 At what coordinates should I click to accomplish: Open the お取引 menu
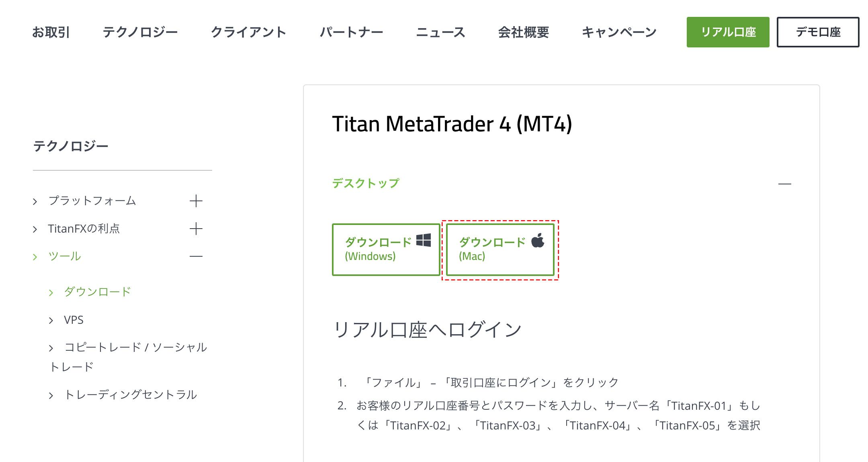pyautogui.click(x=51, y=33)
